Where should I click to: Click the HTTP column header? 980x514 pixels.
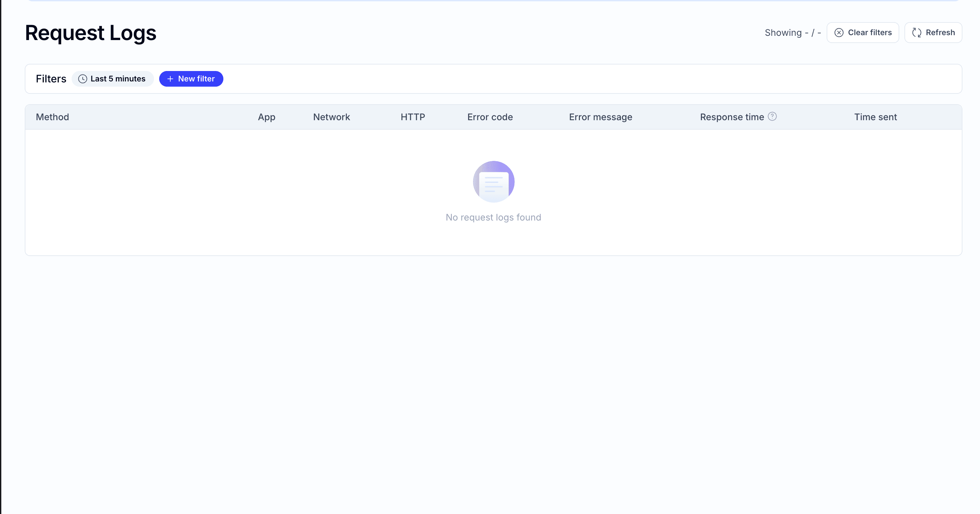[x=413, y=117]
